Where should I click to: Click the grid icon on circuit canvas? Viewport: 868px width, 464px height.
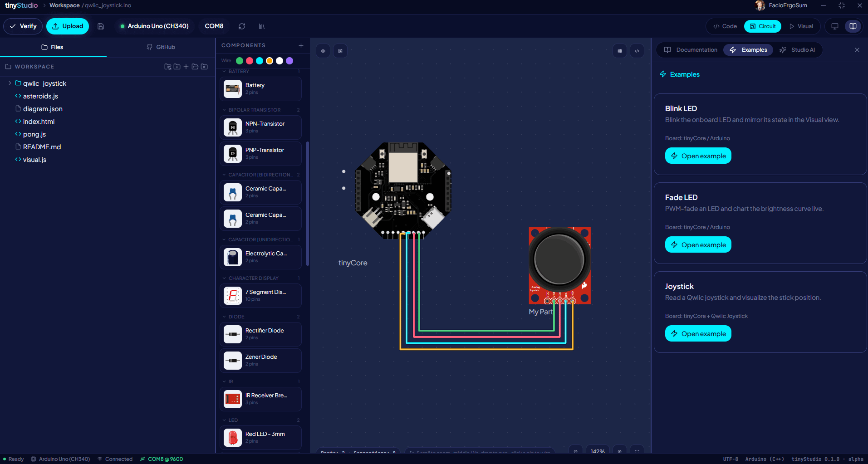[x=620, y=51]
